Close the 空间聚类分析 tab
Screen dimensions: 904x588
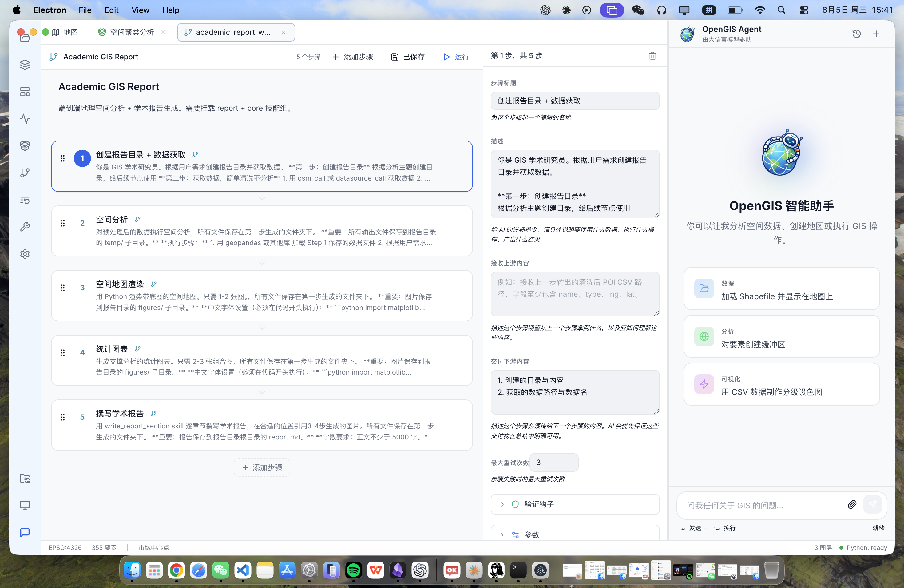(163, 32)
